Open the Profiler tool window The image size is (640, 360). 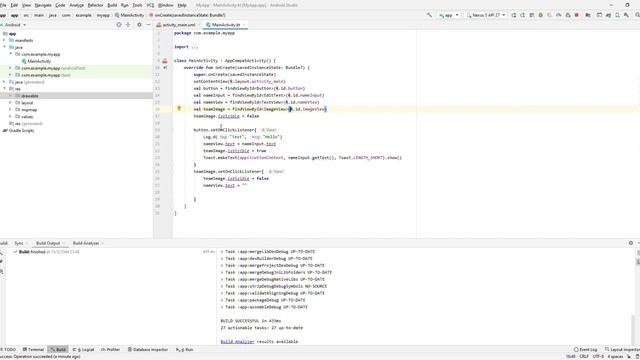111,350
